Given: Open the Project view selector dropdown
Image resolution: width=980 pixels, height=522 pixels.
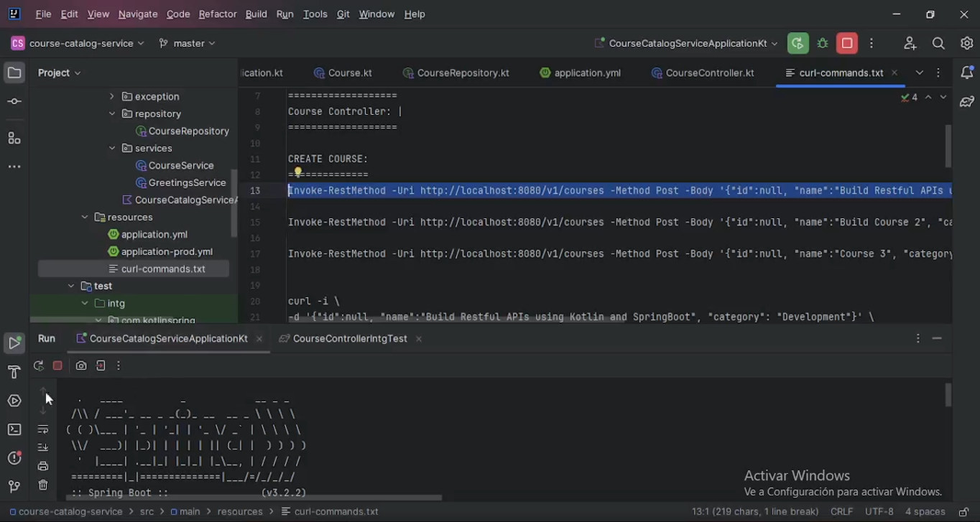Looking at the screenshot, I should pyautogui.click(x=60, y=73).
